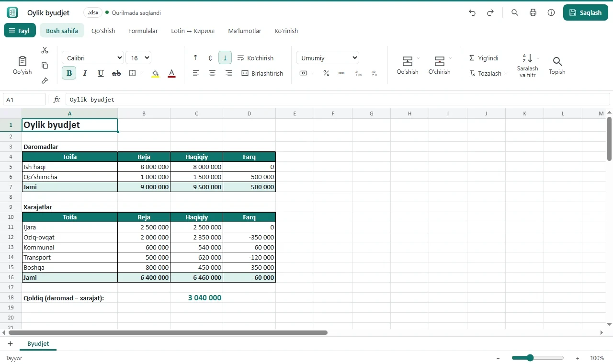Switch to the Formulalar tab
Viewport: 613px width, 364px height.
click(143, 31)
